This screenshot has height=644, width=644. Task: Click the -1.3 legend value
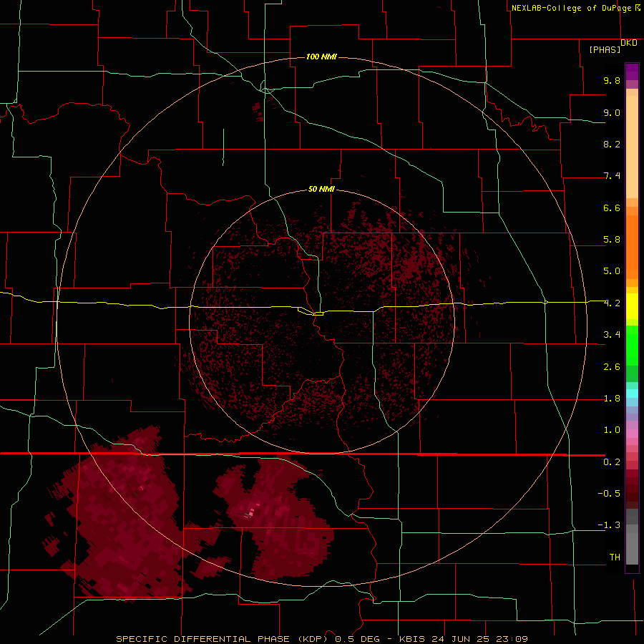pyautogui.click(x=609, y=525)
